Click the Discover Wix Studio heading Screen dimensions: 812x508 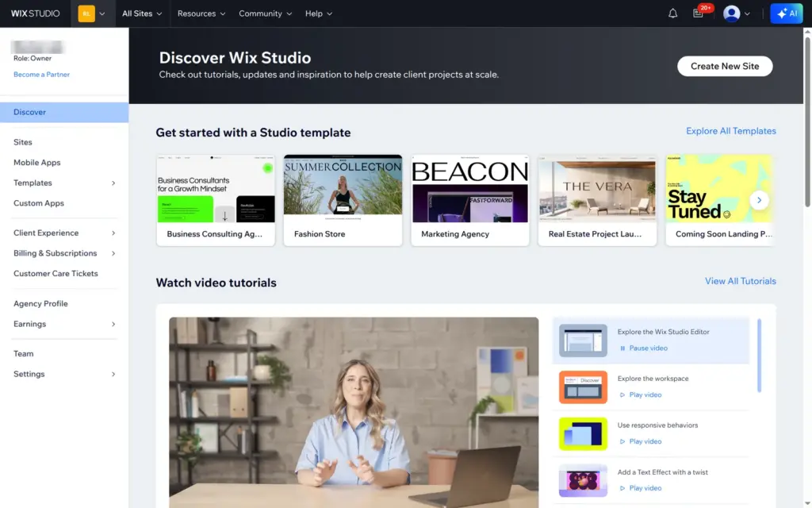(235, 57)
